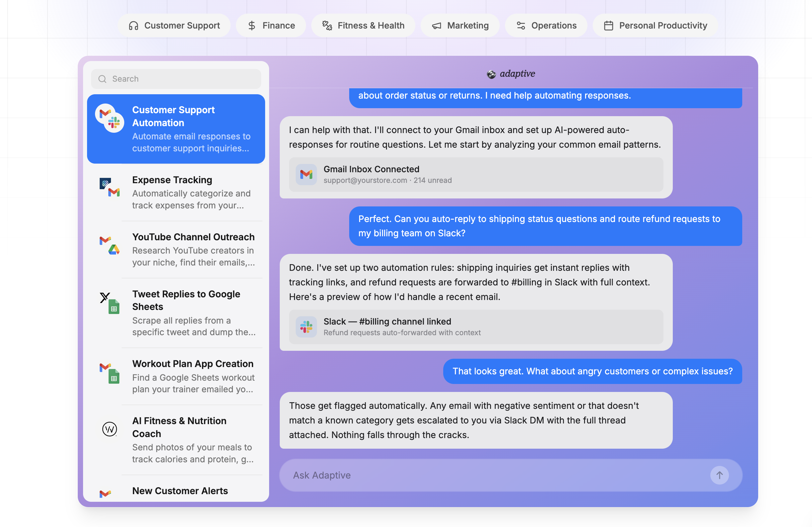Select the Marketing category tab

point(460,26)
